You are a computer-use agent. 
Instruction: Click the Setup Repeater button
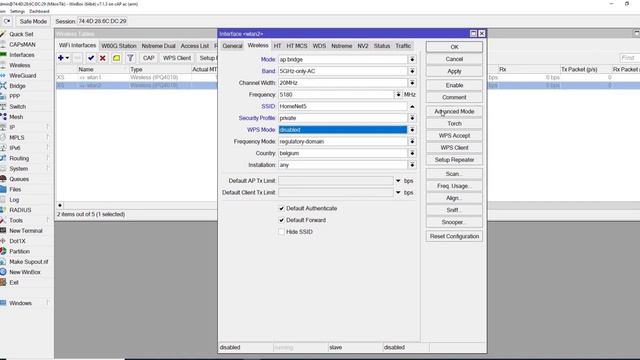tap(454, 160)
